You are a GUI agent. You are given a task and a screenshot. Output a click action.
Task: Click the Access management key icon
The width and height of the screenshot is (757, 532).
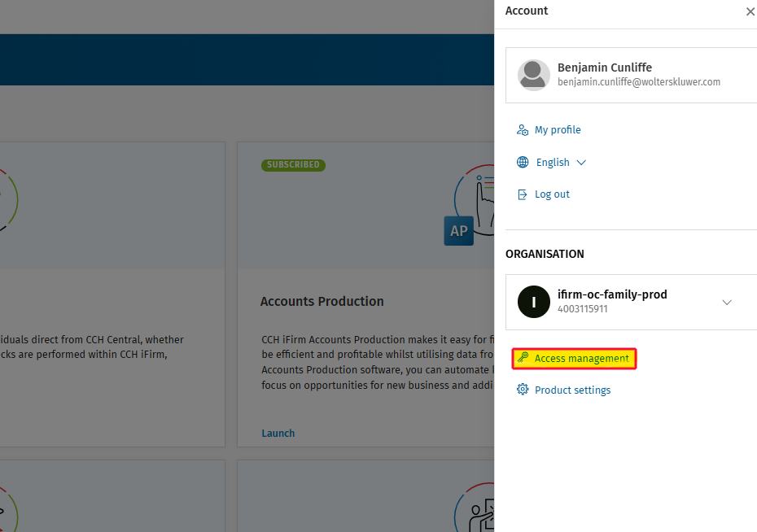point(523,357)
